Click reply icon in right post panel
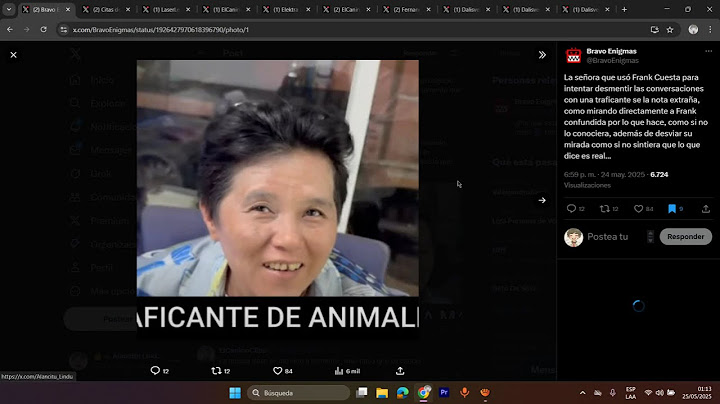The height and width of the screenshot is (404, 720). point(571,208)
